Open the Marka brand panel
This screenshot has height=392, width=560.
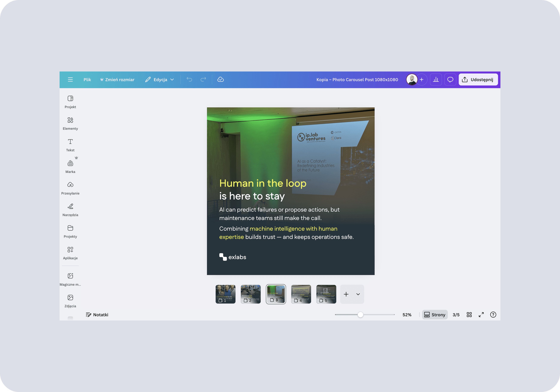pyautogui.click(x=70, y=167)
